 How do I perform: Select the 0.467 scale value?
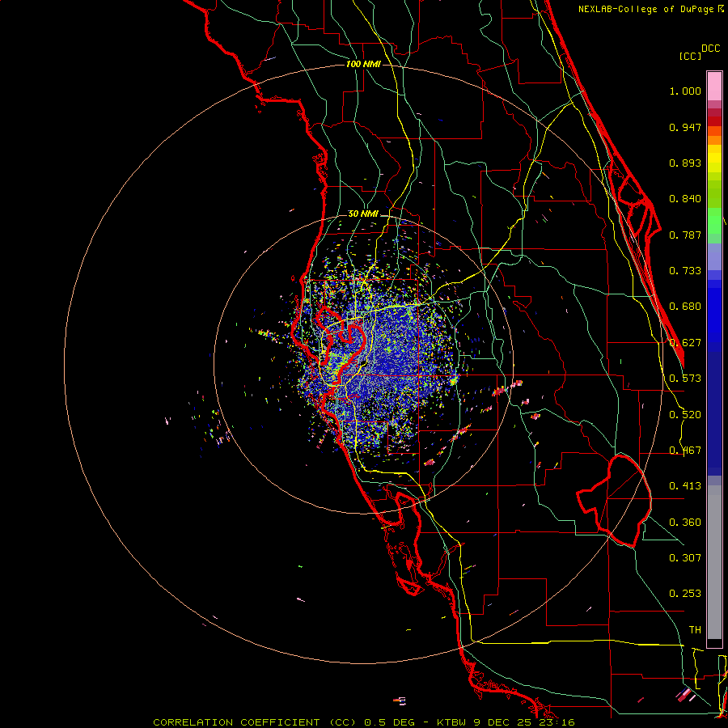(685, 451)
